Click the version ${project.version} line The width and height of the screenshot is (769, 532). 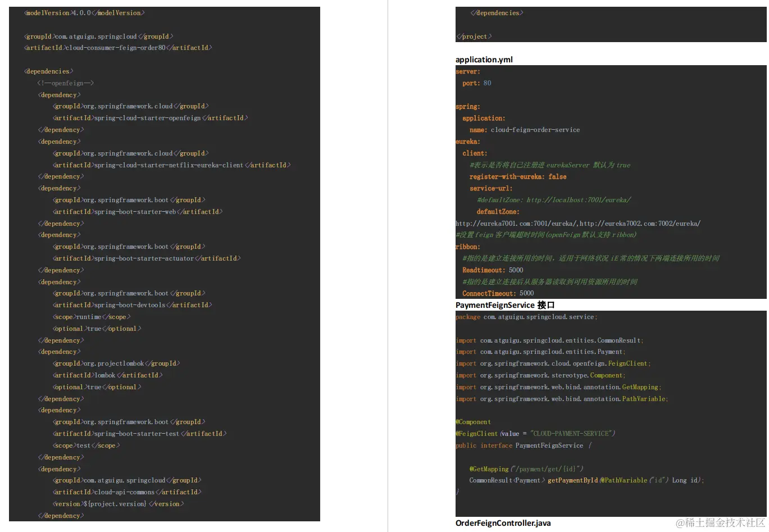[x=119, y=504]
